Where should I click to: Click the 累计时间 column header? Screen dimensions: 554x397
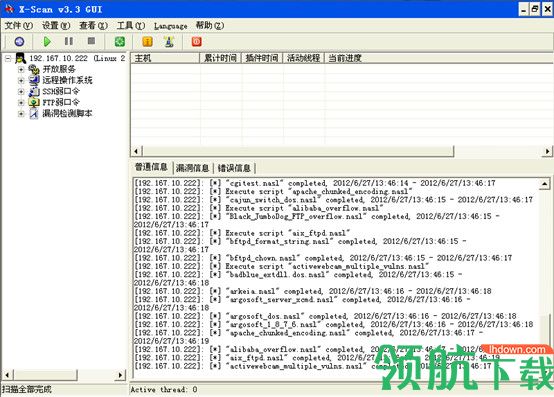click(x=220, y=58)
